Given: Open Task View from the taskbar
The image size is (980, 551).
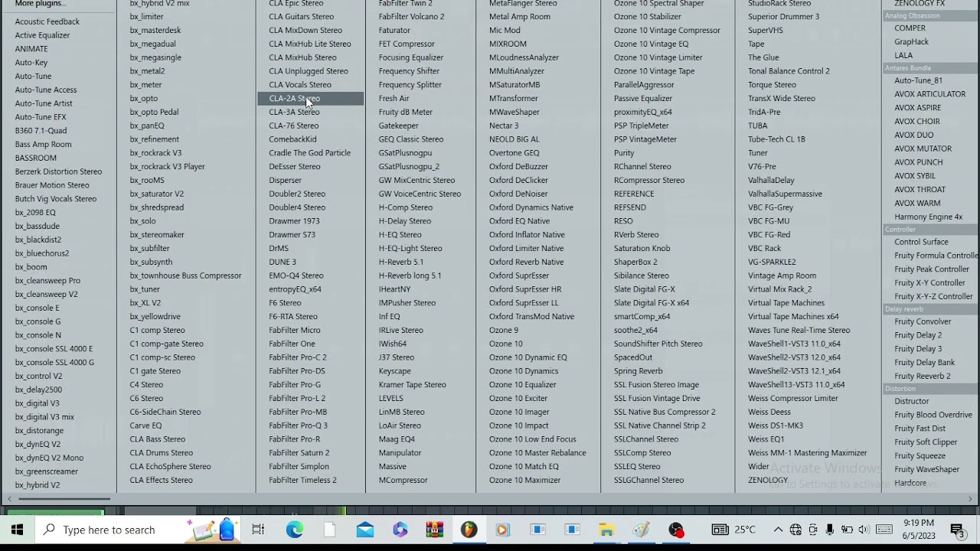Looking at the screenshot, I should (x=258, y=530).
